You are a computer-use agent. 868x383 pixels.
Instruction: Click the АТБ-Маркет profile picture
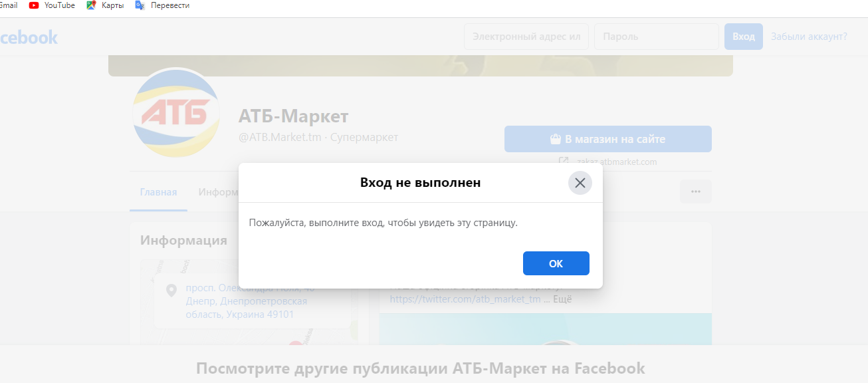[x=175, y=113]
